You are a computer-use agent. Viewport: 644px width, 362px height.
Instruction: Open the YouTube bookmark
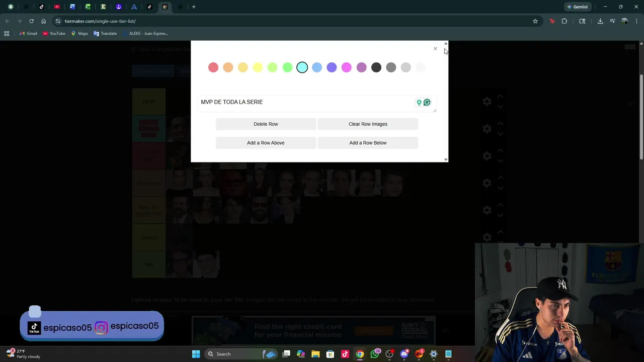coord(54,34)
